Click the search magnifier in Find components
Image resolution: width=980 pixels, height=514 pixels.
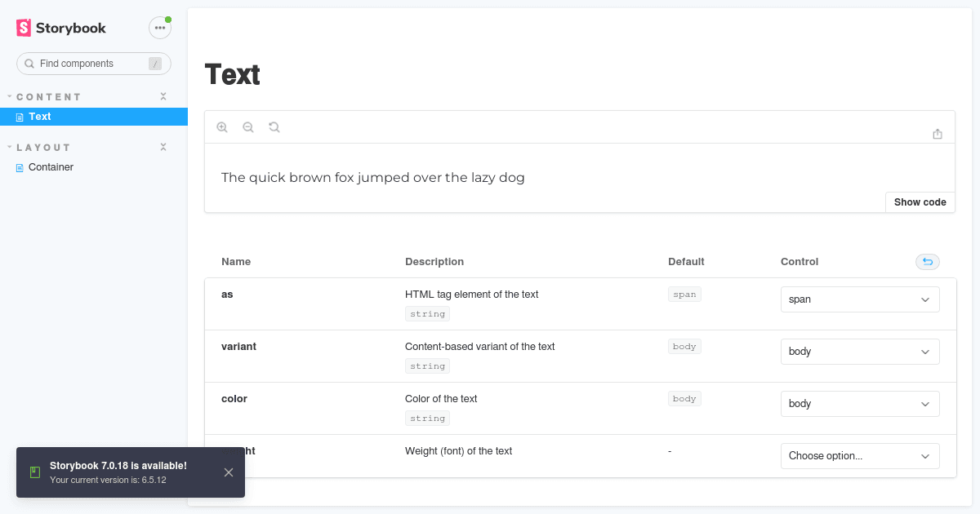[29, 63]
